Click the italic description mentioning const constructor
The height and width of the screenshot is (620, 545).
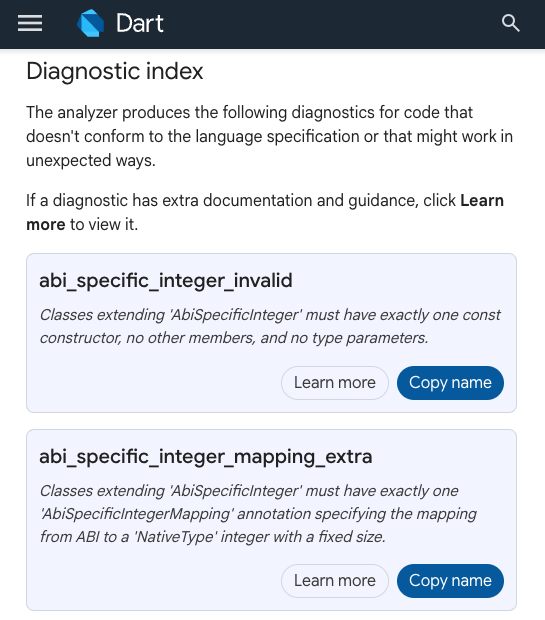(270, 327)
